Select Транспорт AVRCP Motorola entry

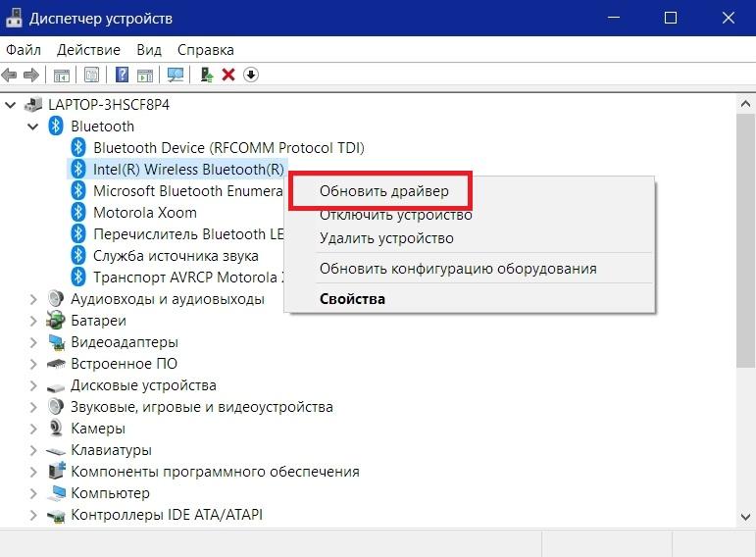pyautogui.click(x=188, y=278)
